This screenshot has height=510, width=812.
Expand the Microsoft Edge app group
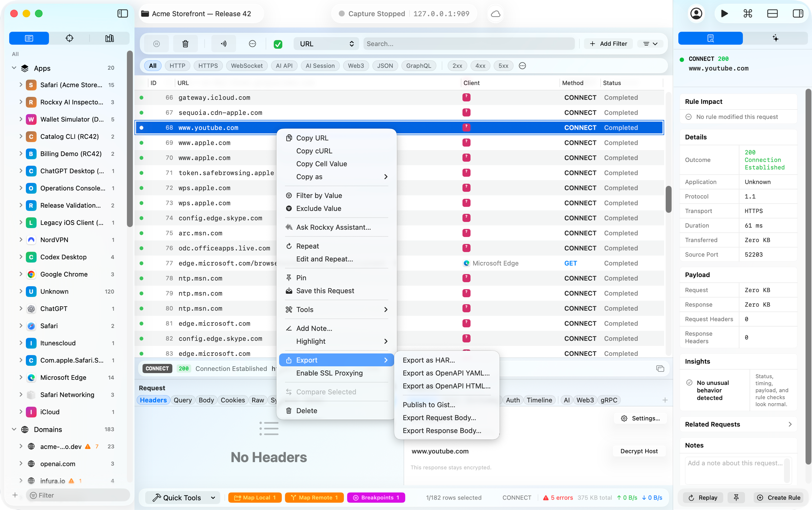click(x=21, y=378)
